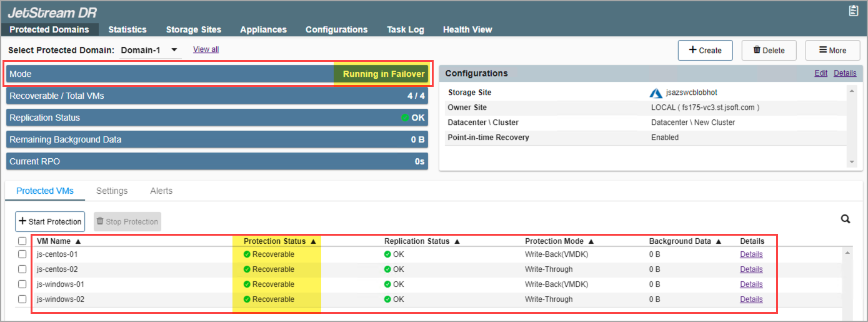Open the View all link
Image resolution: width=868 pixels, height=322 pixels.
click(x=206, y=49)
